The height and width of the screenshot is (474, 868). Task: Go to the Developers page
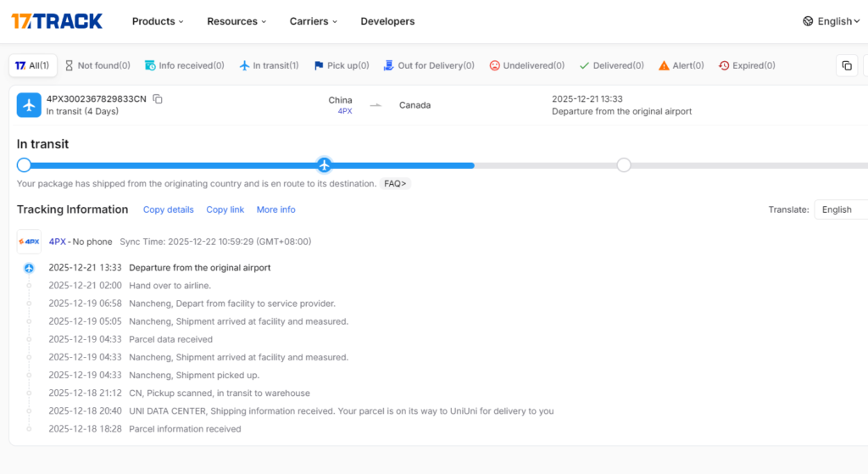tap(387, 21)
